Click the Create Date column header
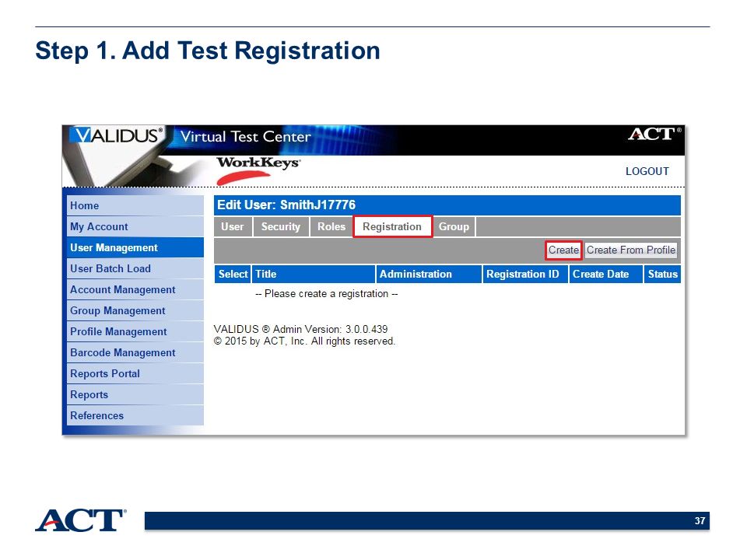This screenshot has width=747, height=560. click(x=606, y=275)
